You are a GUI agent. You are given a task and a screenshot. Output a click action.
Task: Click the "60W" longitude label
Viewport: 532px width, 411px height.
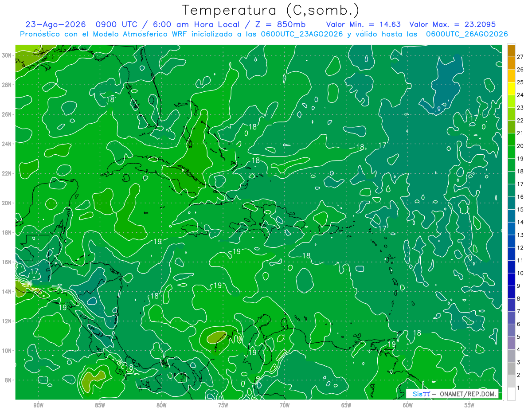[x=408, y=405]
